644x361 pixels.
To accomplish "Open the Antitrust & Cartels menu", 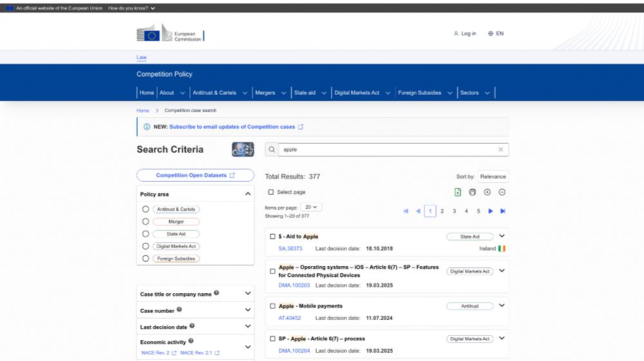I will click(x=220, y=93).
